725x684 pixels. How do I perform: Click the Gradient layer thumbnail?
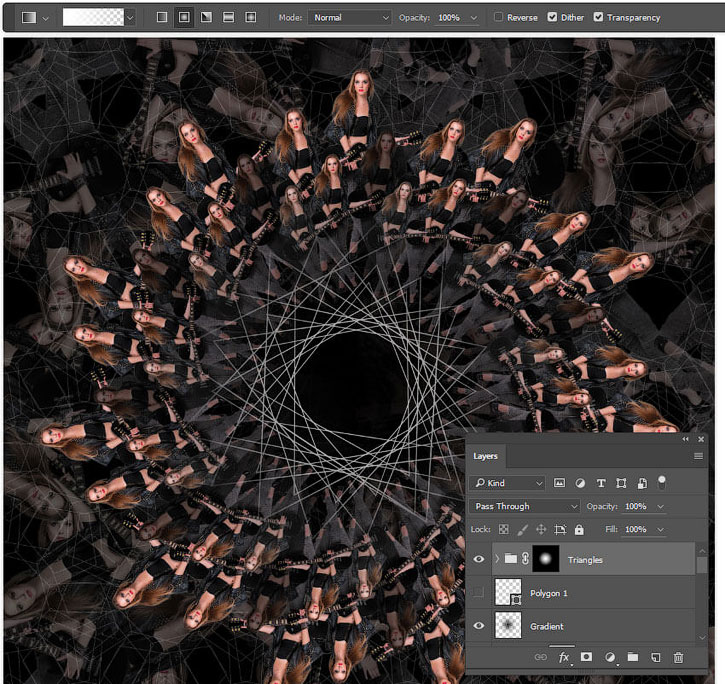click(508, 625)
